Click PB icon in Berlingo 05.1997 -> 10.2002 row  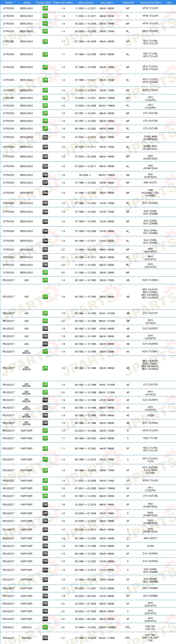point(45,121)
